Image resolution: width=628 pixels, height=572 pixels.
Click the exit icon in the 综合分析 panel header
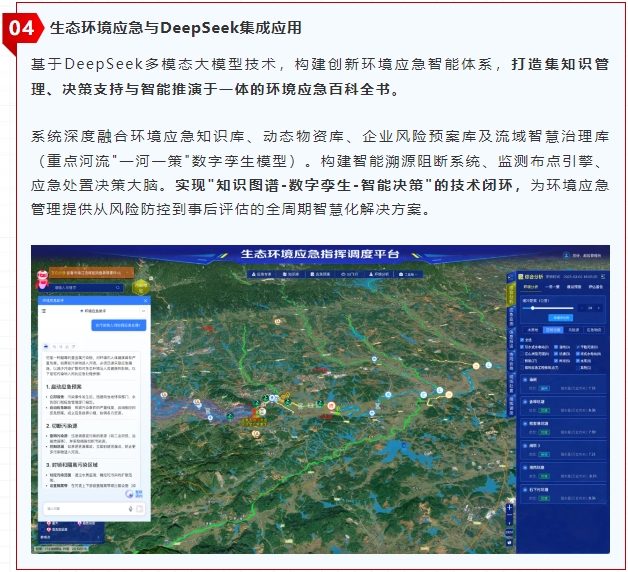tap(603, 277)
